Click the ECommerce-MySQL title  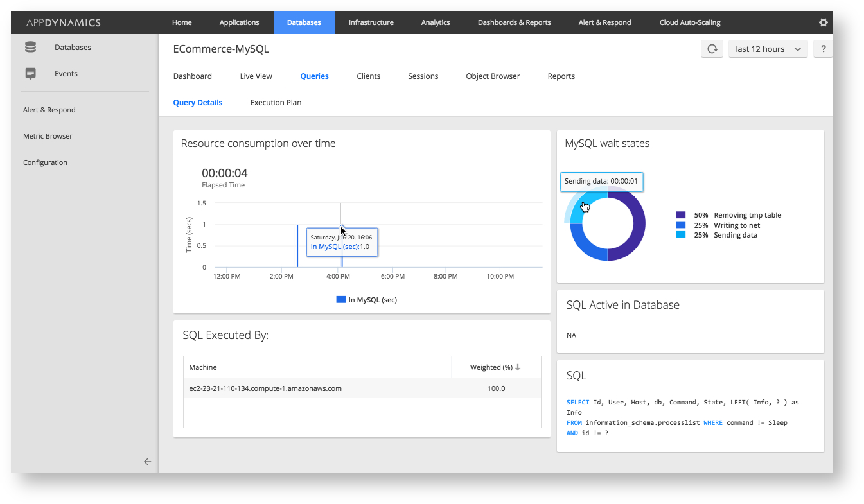pyautogui.click(x=221, y=49)
